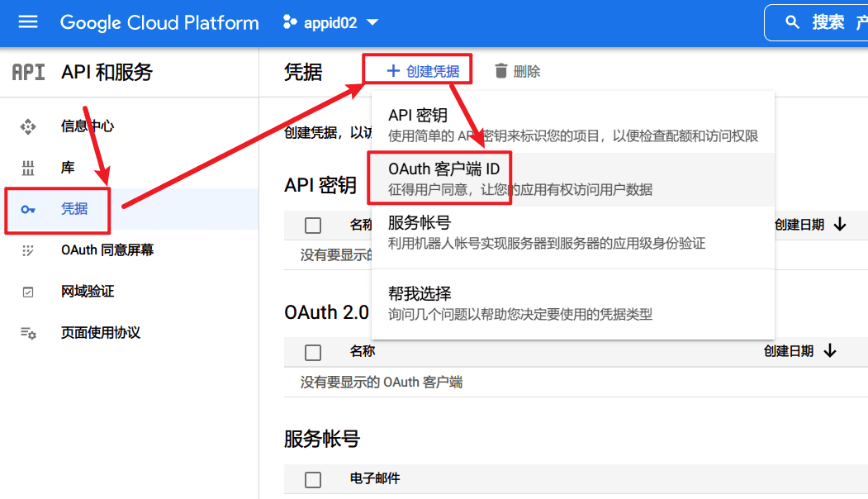This screenshot has height=499, width=868.
Task: Click the 服务帐号 section heading above 电子邮件
Action: pos(322,440)
